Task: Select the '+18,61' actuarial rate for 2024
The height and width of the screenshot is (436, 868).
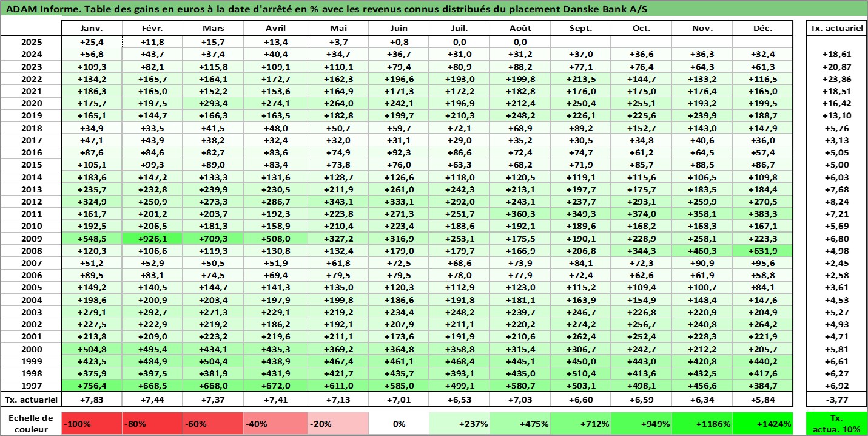Action: [x=836, y=55]
